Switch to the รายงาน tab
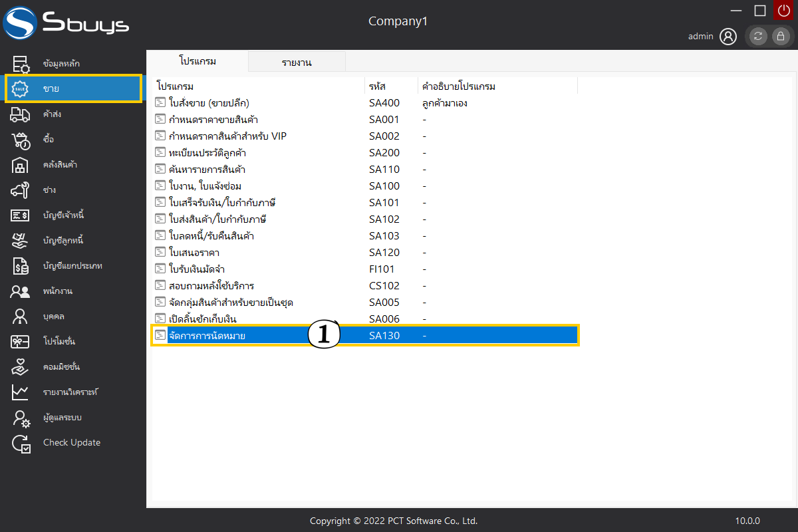This screenshot has width=798, height=532. (x=297, y=63)
